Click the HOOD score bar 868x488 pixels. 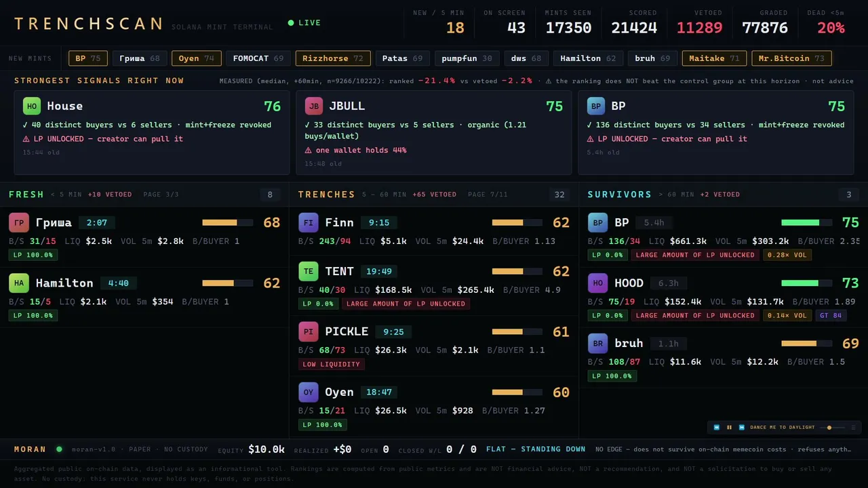pyautogui.click(x=807, y=283)
